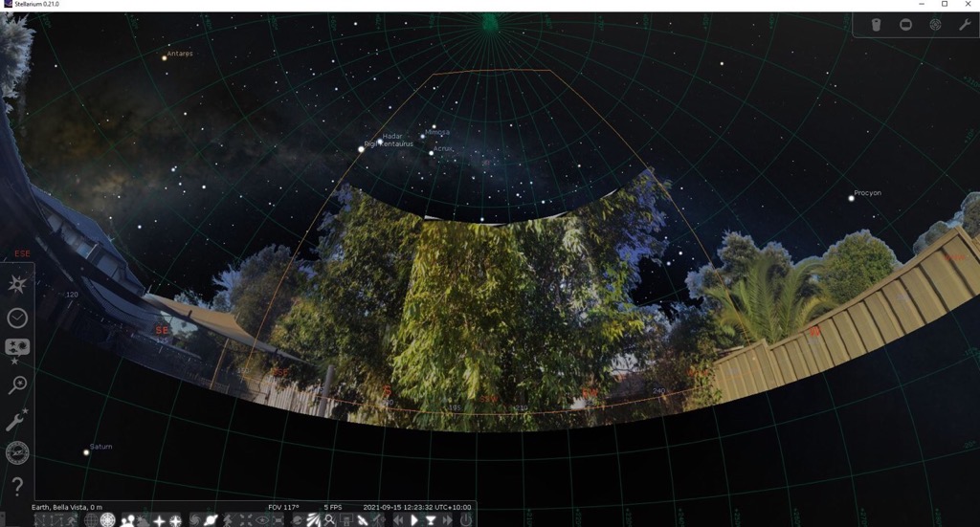
Task: Set normal time rate play button
Action: 414,519
